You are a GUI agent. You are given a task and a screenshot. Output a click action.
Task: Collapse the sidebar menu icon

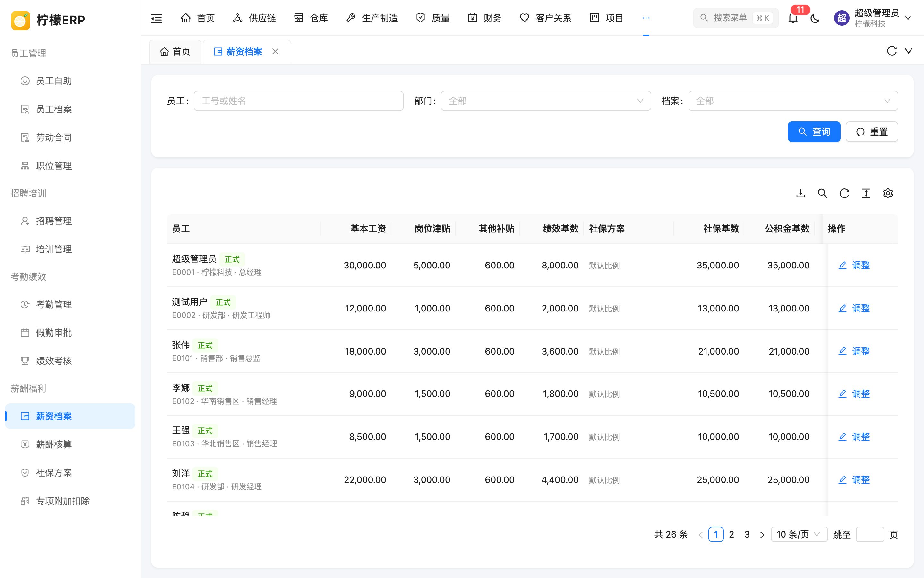(x=157, y=18)
